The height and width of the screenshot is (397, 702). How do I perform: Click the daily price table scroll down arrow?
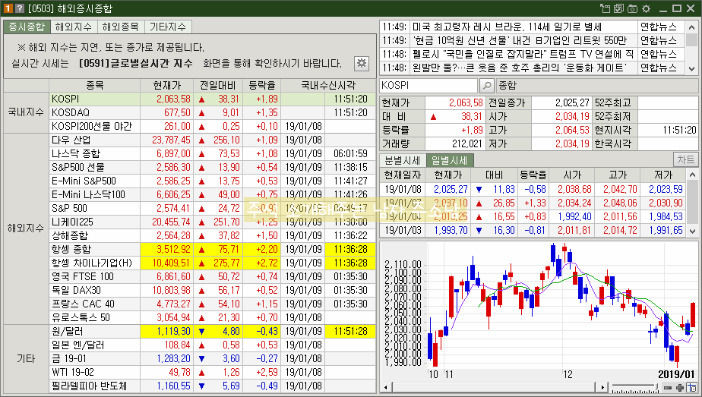(x=692, y=231)
